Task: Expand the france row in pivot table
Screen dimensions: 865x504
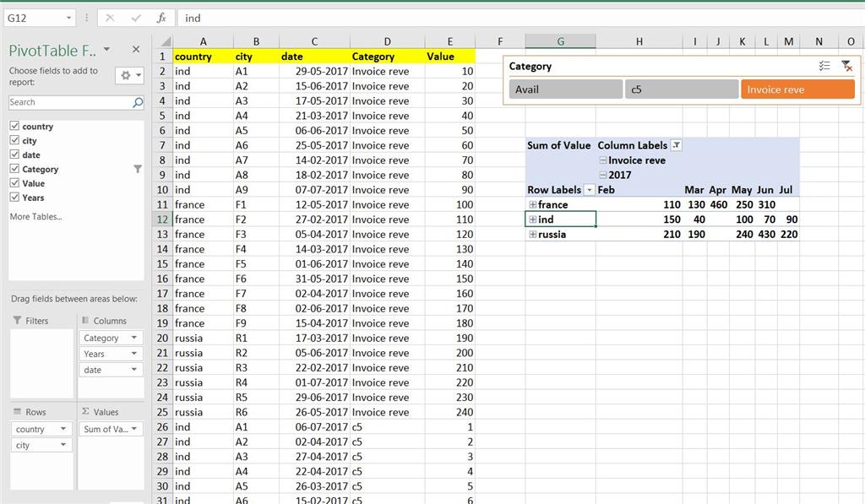Action: point(533,204)
